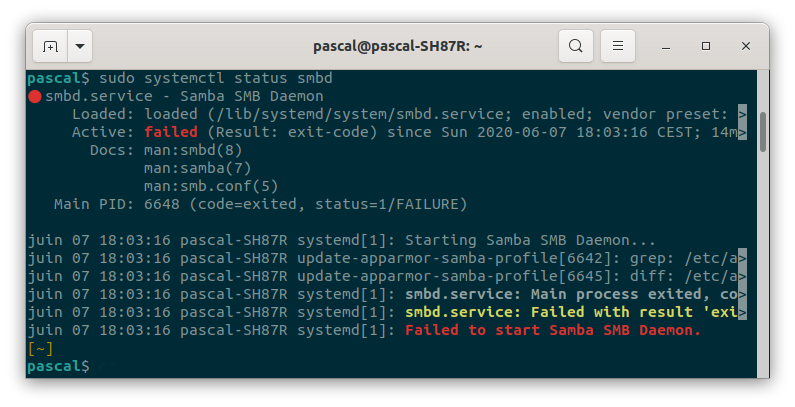Click the truncation marker ending the Loaded line

click(742, 115)
